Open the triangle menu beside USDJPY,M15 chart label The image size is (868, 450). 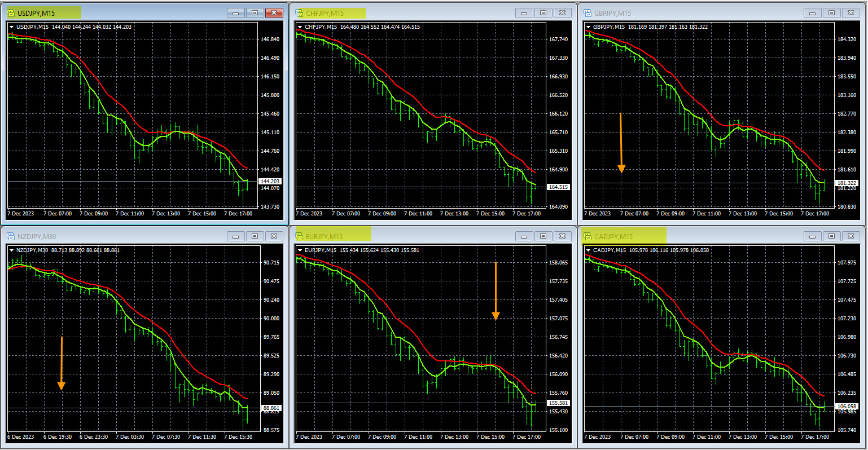[x=12, y=27]
